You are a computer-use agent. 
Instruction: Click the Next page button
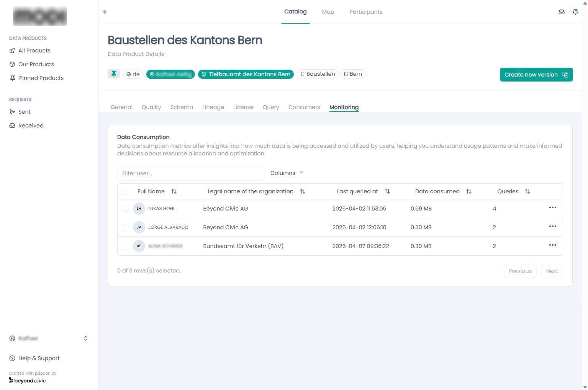pyautogui.click(x=552, y=271)
